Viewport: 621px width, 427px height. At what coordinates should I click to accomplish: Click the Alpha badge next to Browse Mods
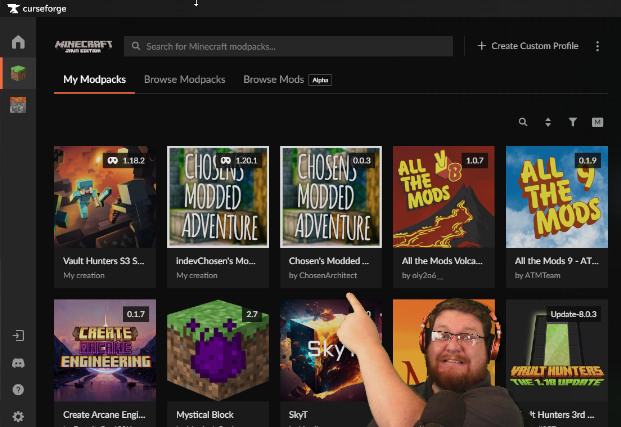tap(320, 80)
